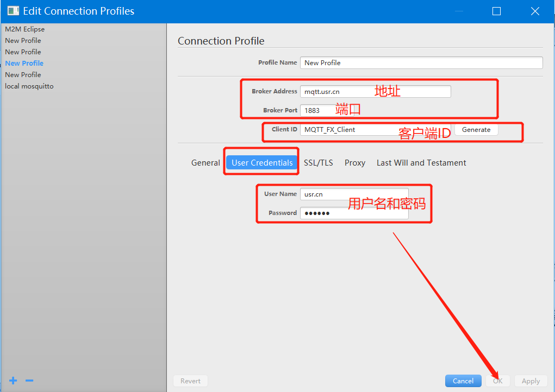
Task: Select the M2M Eclipse profile
Action: point(25,29)
